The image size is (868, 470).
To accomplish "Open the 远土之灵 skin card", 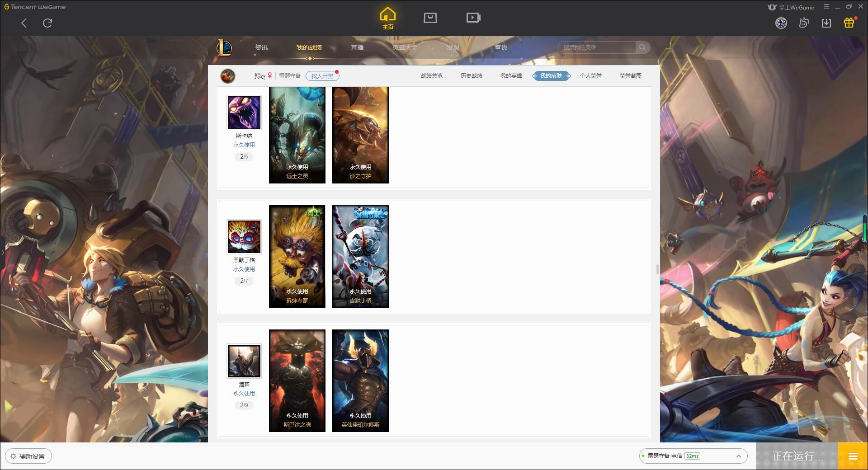I will tap(297, 135).
